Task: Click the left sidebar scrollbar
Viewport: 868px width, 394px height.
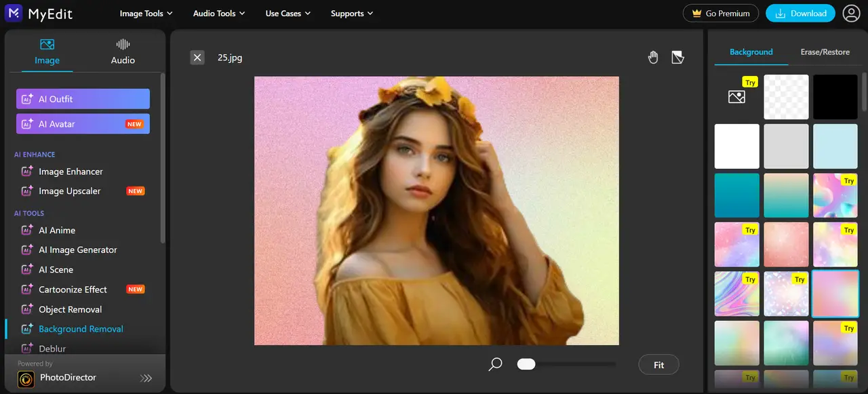Action: tap(162, 157)
